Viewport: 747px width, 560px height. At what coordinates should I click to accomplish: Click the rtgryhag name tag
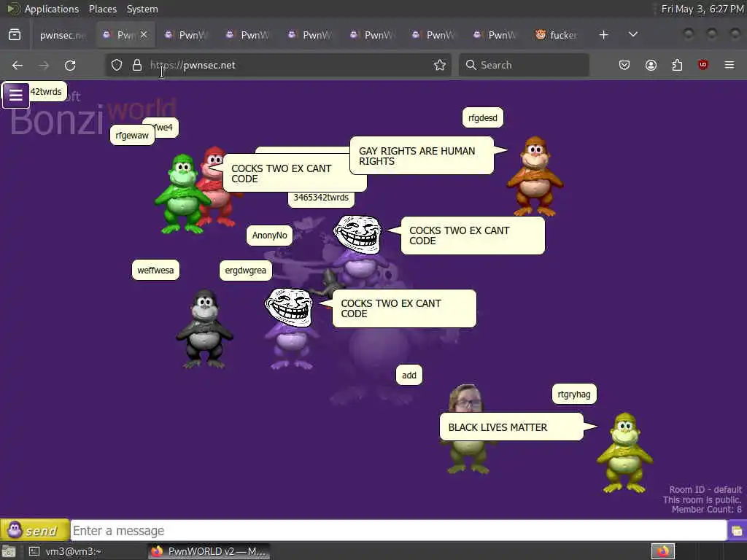(574, 394)
